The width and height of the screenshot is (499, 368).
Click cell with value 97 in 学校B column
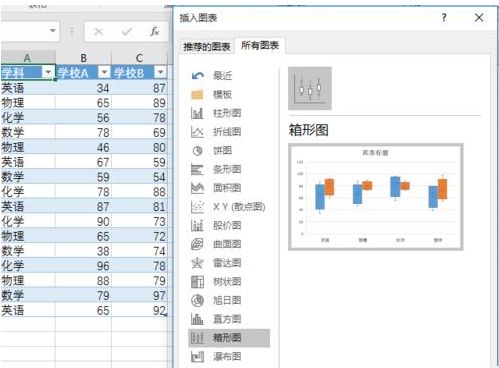point(139,295)
